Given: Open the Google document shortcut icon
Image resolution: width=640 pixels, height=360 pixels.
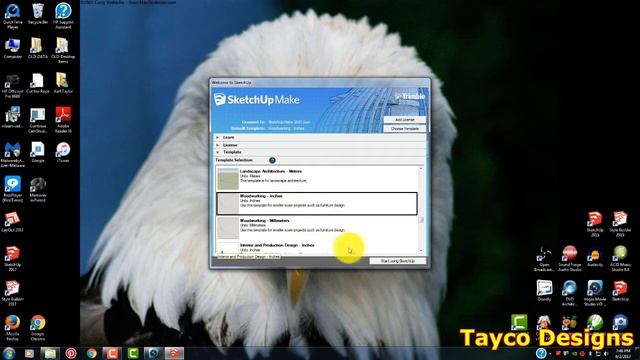Looking at the screenshot, I should coord(38,153).
